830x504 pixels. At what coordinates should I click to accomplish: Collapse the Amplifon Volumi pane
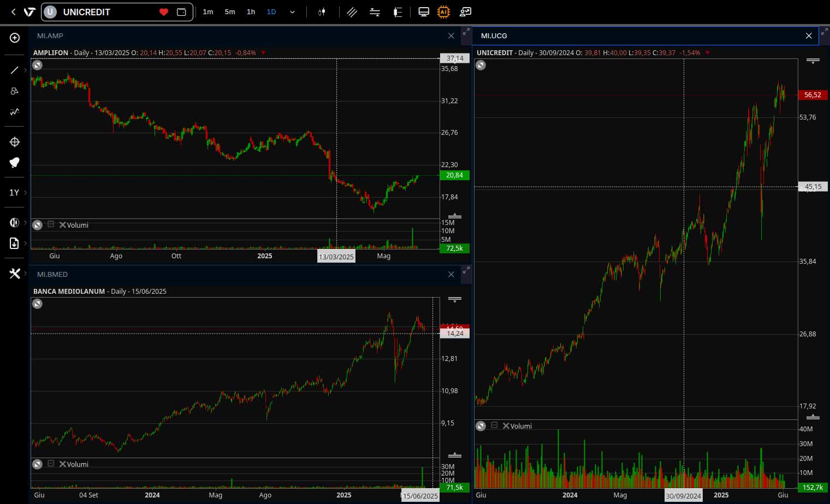(51, 224)
